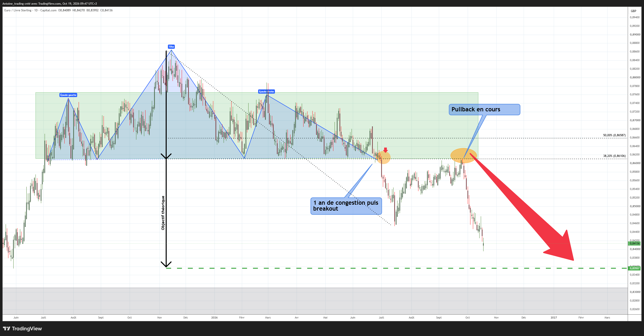Select the Epaule droite label
The image size is (644, 336).
[x=267, y=91]
